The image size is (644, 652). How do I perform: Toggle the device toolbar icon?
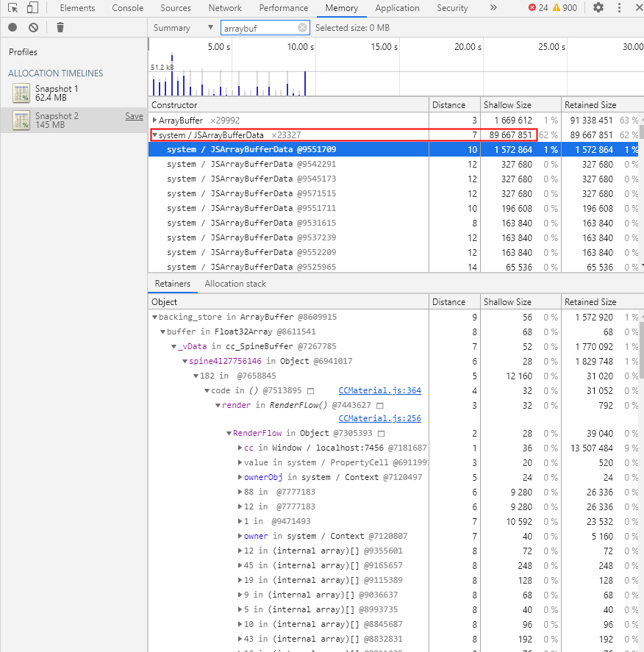(32, 8)
